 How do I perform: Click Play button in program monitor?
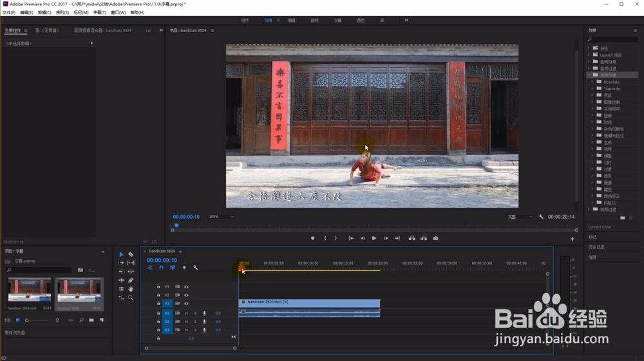(x=374, y=238)
